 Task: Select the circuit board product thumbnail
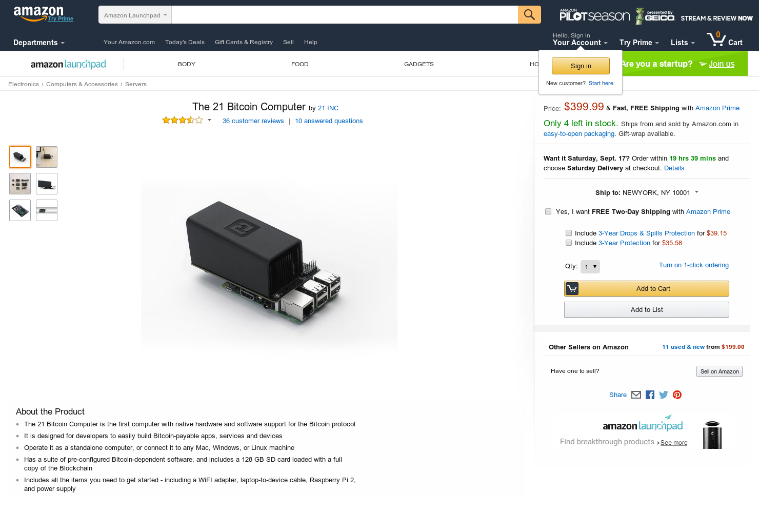pos(19,210)
